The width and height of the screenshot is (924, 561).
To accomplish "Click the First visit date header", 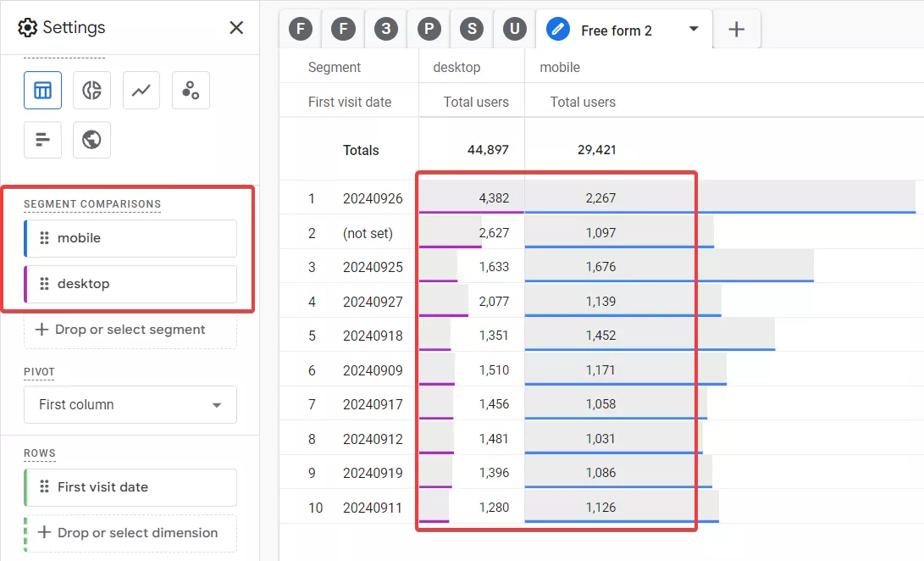I will click(350, 102).
